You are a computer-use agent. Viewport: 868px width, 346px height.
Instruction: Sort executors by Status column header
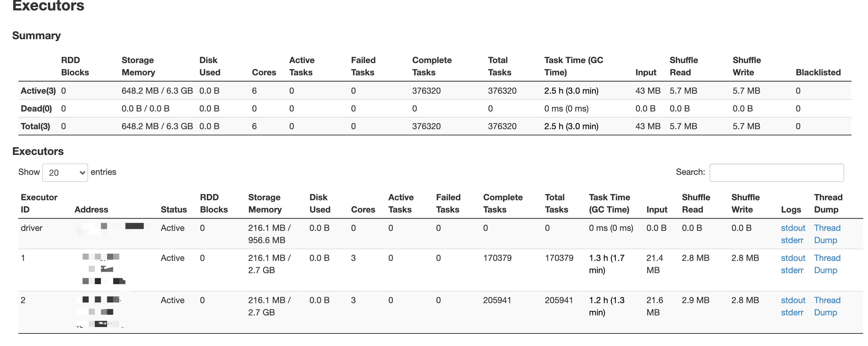173,209
